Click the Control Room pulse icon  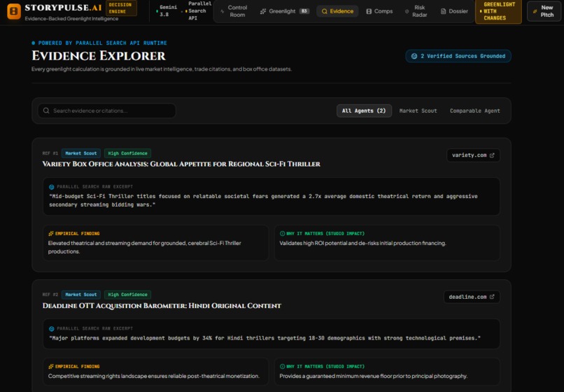(x=223, y=11)
